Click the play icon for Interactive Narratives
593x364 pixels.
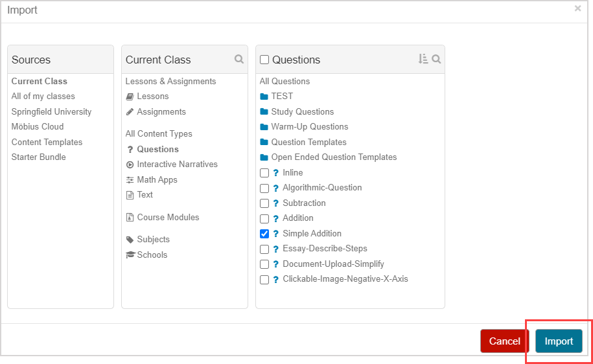(130, 165)
